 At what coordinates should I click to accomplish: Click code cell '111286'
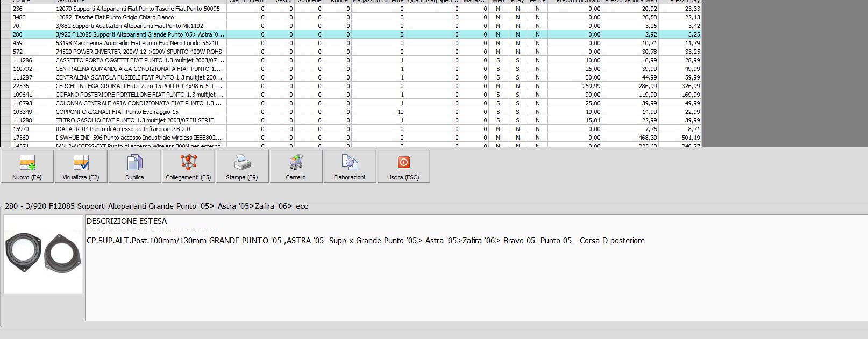[33, 60]
